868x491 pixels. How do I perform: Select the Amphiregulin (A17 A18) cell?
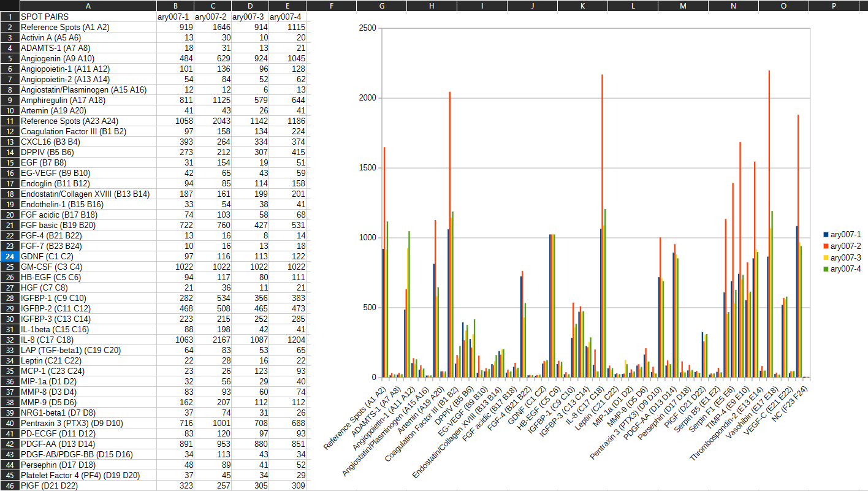pyautogui.click(x=88, y=100)
